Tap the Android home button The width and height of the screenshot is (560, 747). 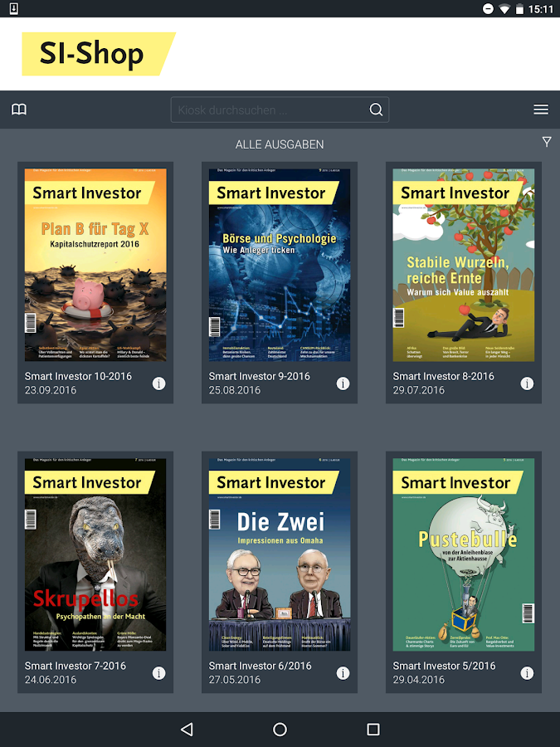pos(280,730)
